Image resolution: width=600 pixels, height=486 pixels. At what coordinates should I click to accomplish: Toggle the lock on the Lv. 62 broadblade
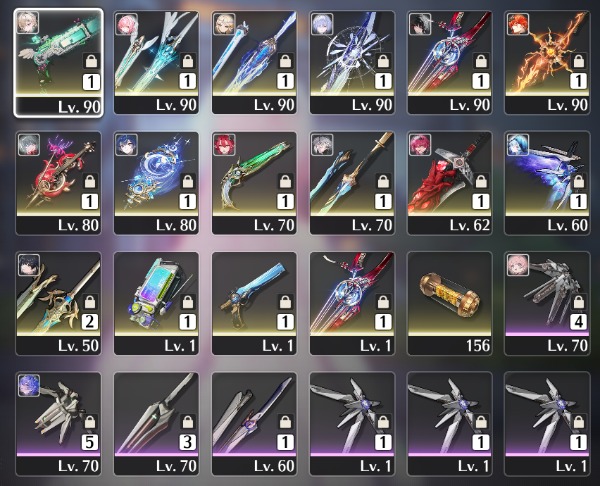tap(481, 181)
